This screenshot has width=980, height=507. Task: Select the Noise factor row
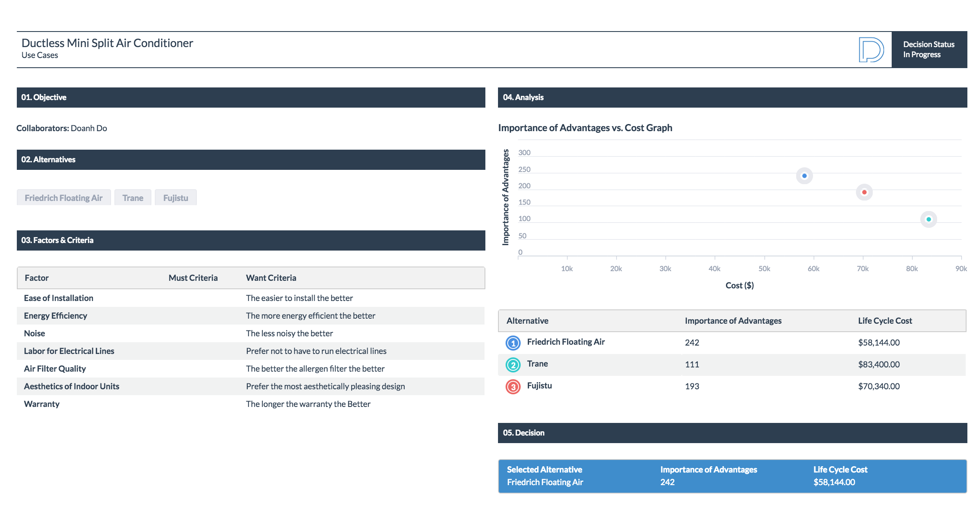click(x=251, y=333)
